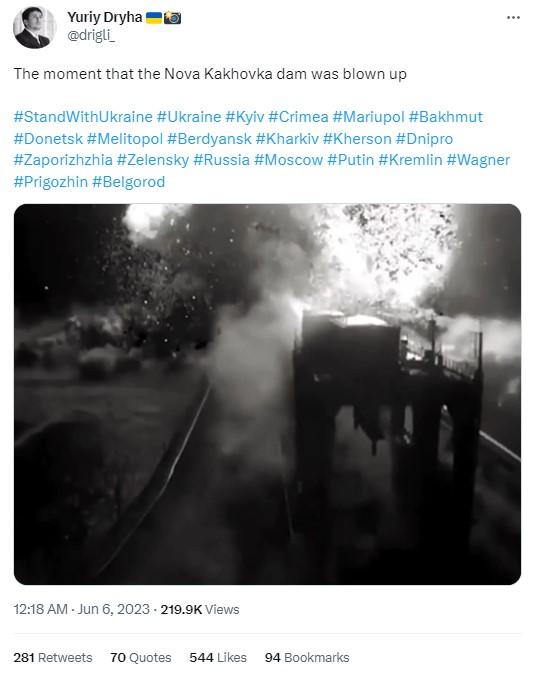Open the #Wagner hashtag link
The width and height of the screenshot is (533, 679).
(x=478, y=160)
